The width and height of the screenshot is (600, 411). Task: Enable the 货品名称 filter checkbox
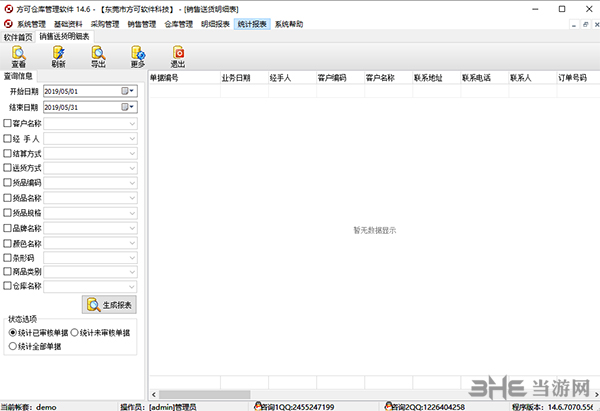point(7,197)
